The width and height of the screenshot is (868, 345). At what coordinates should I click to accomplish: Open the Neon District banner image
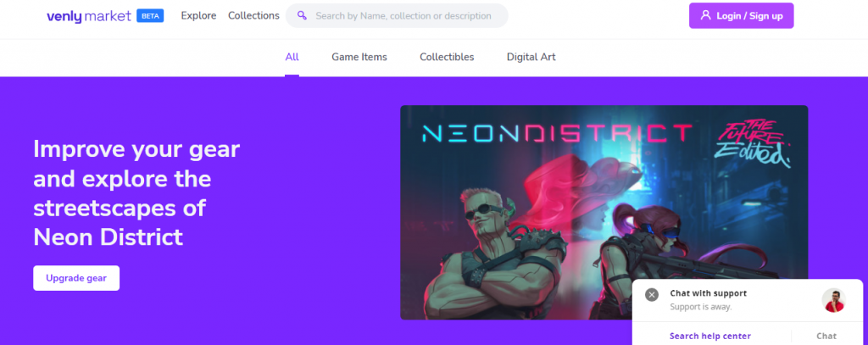[604, 213]
